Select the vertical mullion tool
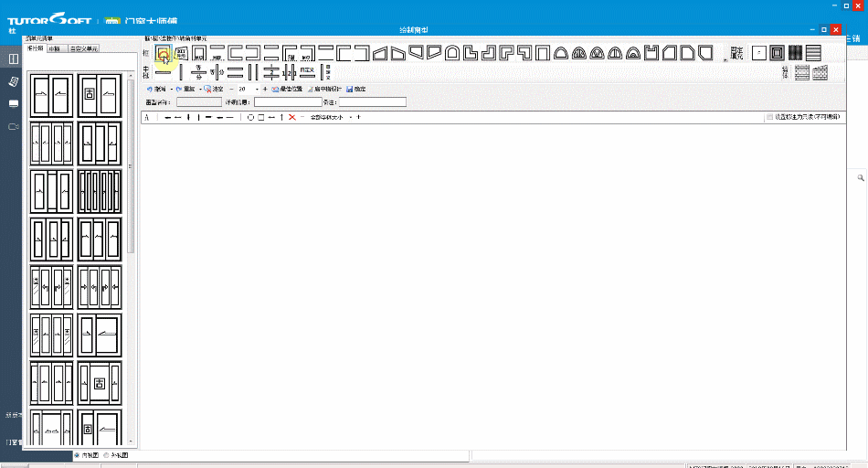The width and height of the screenshot is (868, 468). [x=181, y=72]
